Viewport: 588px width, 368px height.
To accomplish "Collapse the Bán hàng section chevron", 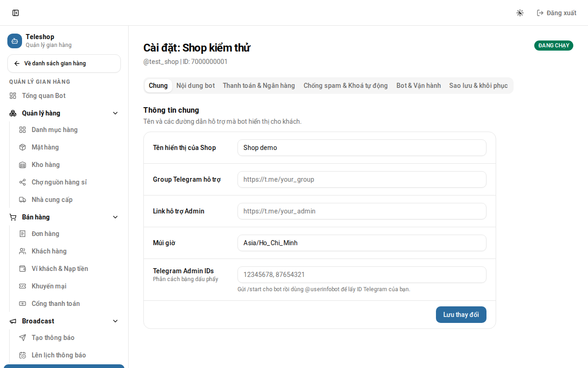I will pos(115,217).
